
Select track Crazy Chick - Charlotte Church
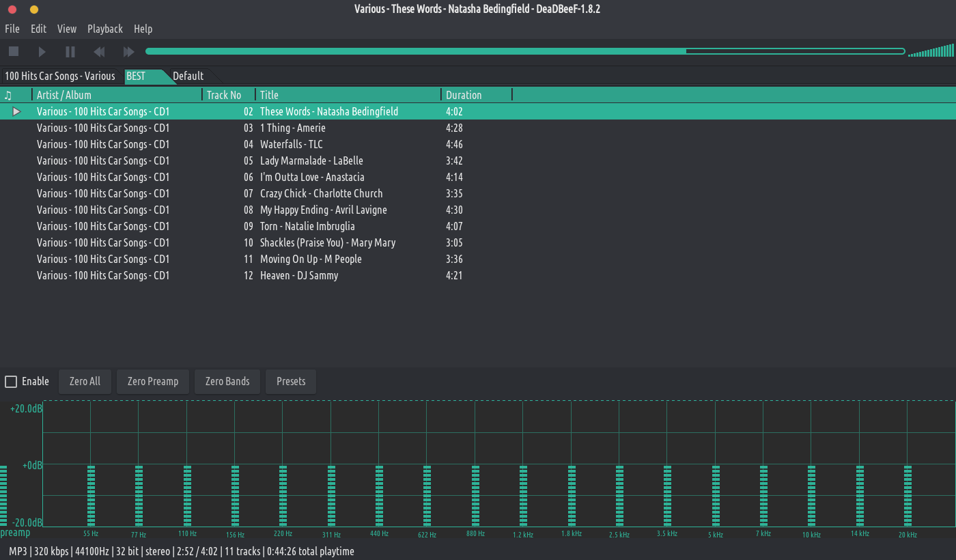coord(478,193)
